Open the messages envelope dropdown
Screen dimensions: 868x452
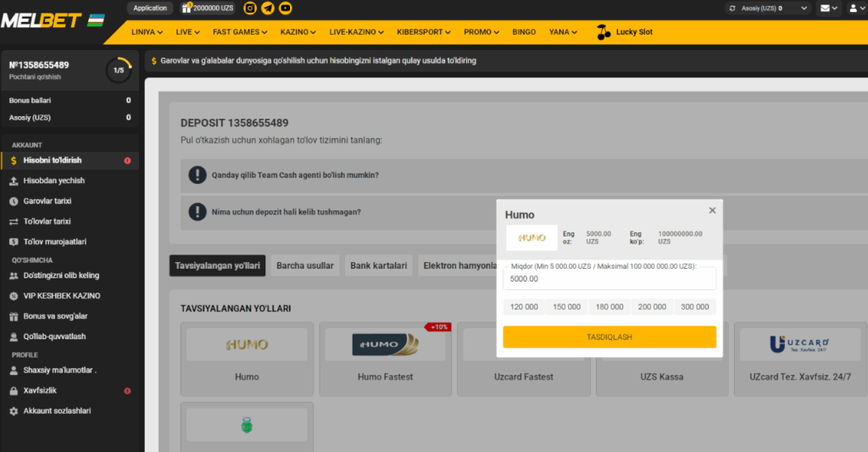pyautogui.click(x=829, y=8)
